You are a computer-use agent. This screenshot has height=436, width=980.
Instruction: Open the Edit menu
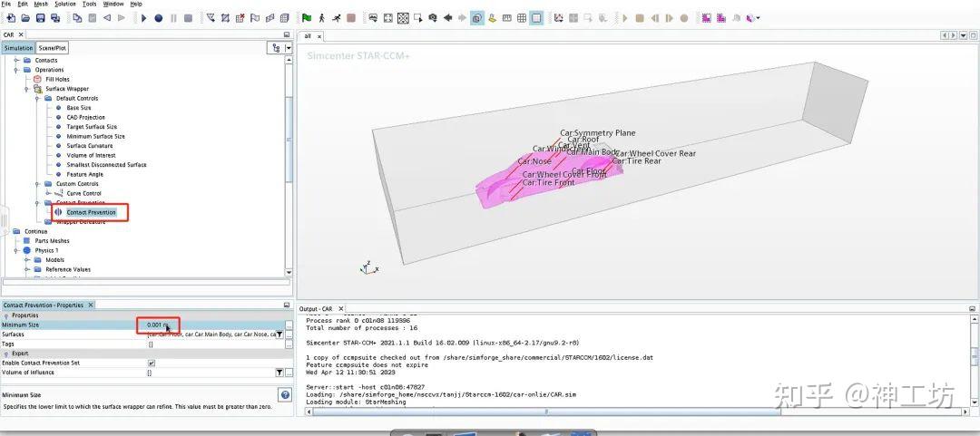coord(23,4)
